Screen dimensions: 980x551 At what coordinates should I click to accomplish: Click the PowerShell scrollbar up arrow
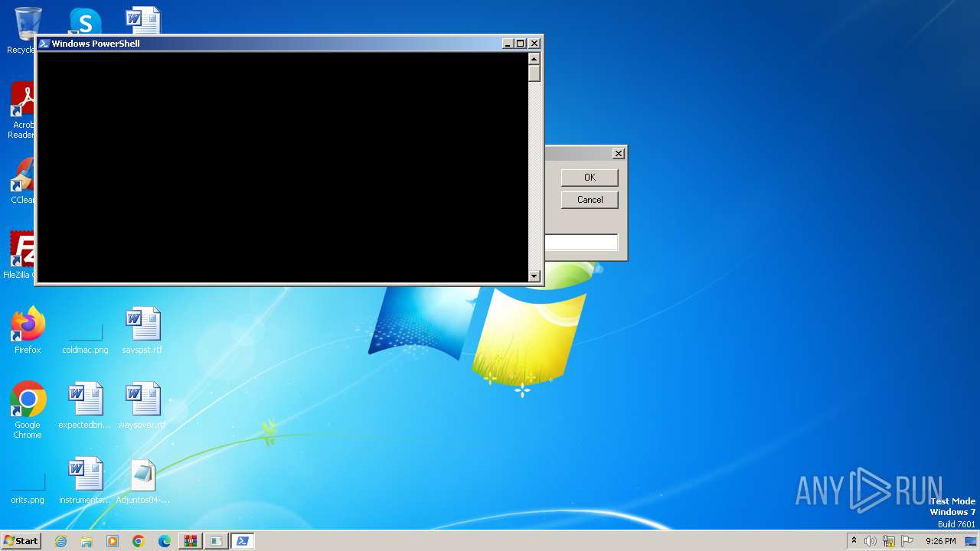[x=534, y=59]
